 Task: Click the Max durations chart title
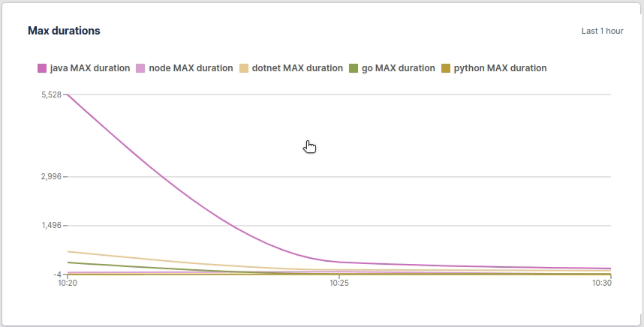(x=64, y=31)
